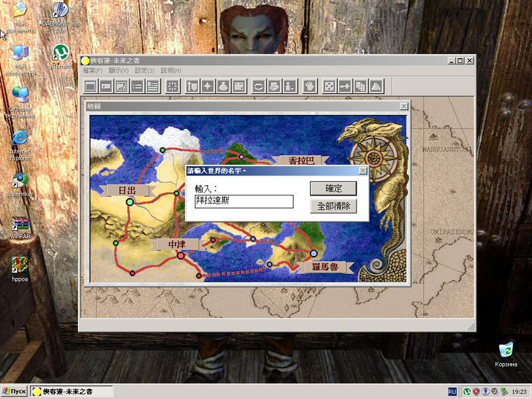Select the open hand toolbar icon

(309, 86)
